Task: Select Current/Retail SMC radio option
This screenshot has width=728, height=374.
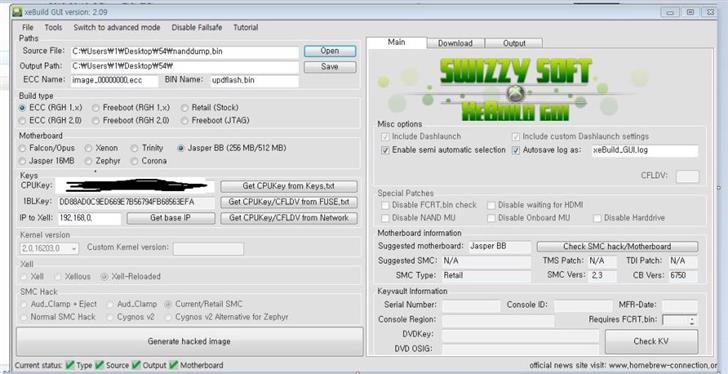Action: (204, 304)
